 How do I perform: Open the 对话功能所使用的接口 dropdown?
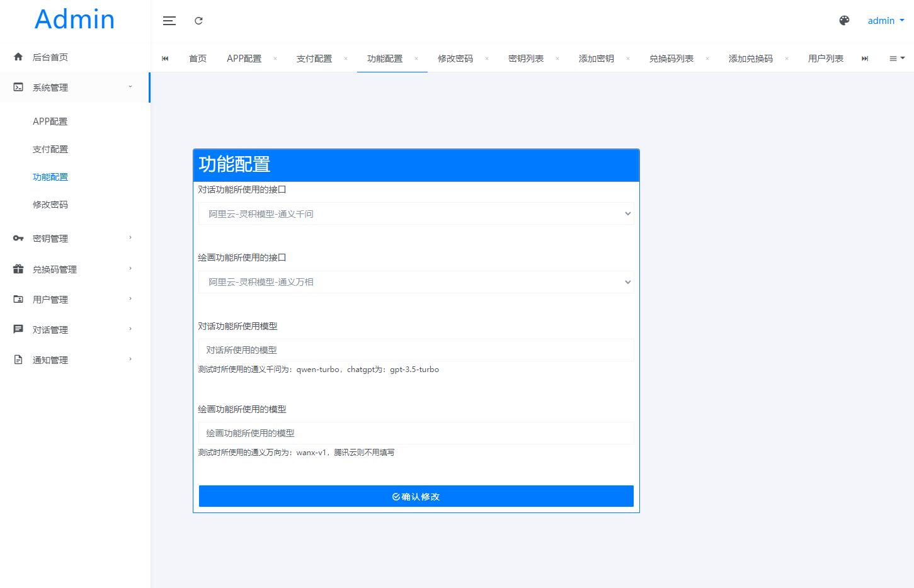click(416, 214)
